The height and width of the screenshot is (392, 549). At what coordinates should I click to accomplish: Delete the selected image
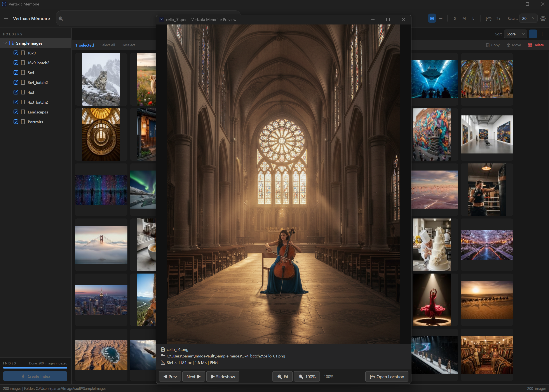click(536, 45)
